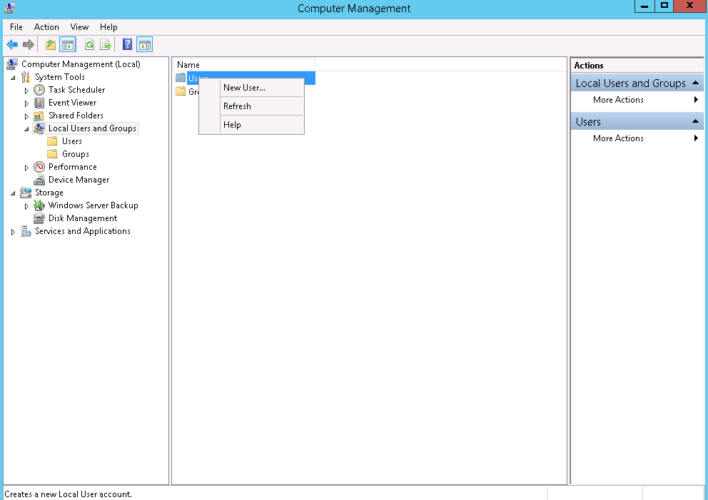This screenshot has height=500, width=708.
Task: Choose Refresh from the context menu
Action: coord(237,106)
